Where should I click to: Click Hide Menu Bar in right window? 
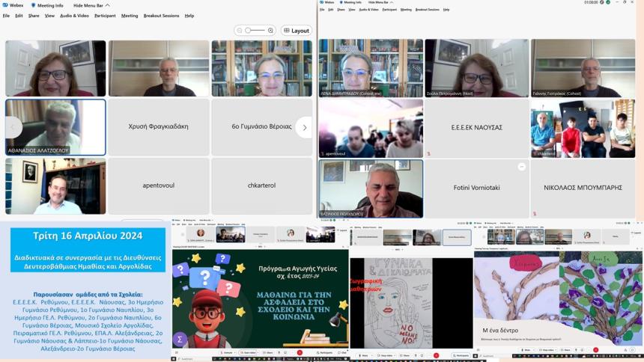click(381, 2)
